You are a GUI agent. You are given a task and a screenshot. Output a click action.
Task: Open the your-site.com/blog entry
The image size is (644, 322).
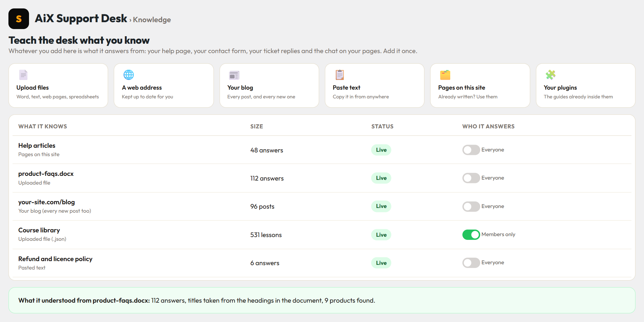[46, 202]
